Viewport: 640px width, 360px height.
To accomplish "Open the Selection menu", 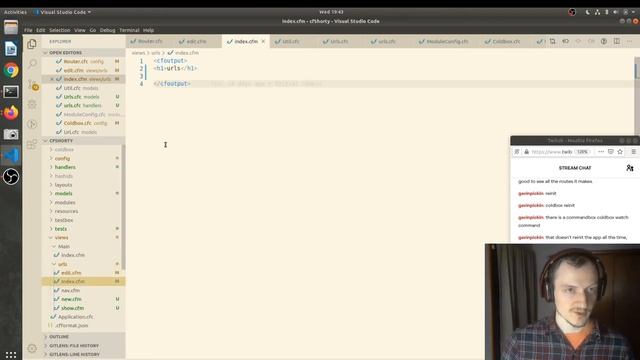I will click(x=60, y=30).
